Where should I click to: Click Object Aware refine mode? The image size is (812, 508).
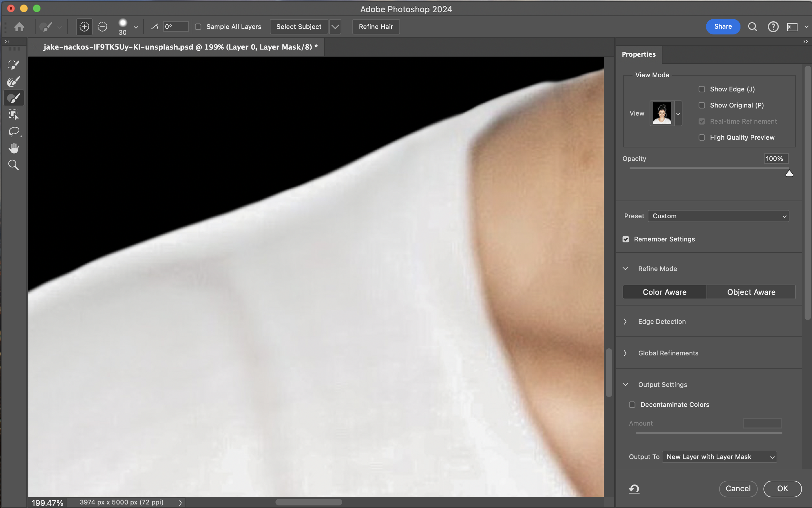click(x=751, y=292)
